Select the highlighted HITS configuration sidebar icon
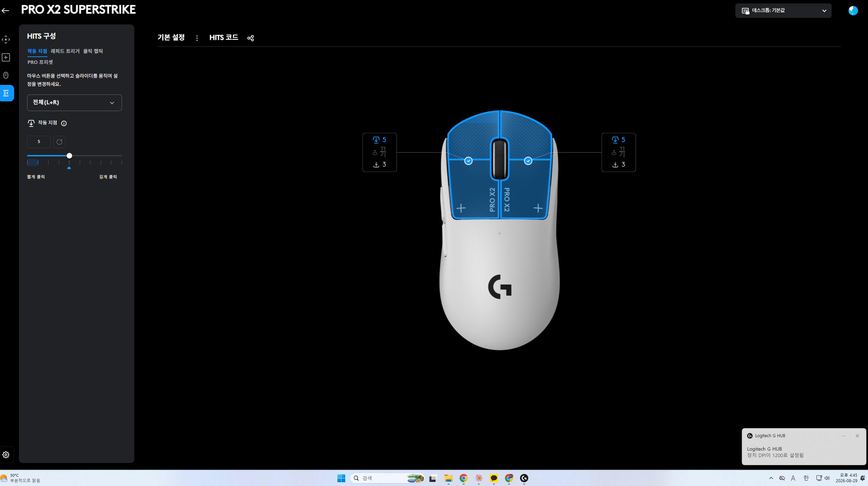 coord(7,93)
